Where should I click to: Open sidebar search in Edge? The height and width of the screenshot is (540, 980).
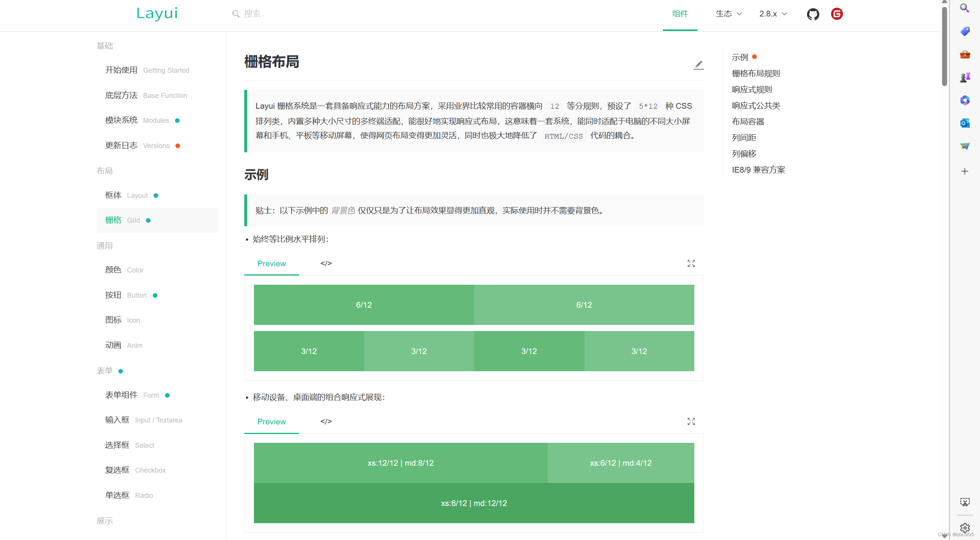coord(965,8)
